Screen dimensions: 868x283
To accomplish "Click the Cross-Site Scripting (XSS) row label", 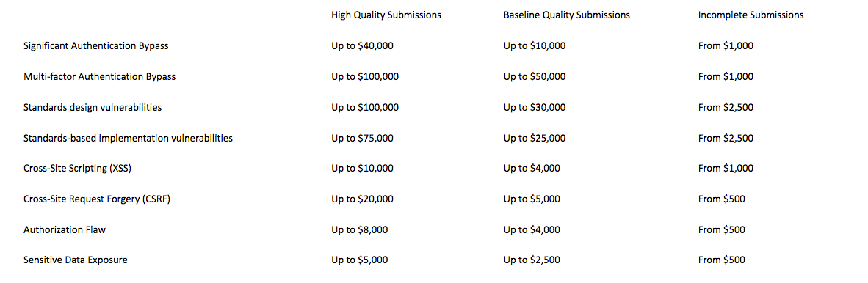I will 77,169.
